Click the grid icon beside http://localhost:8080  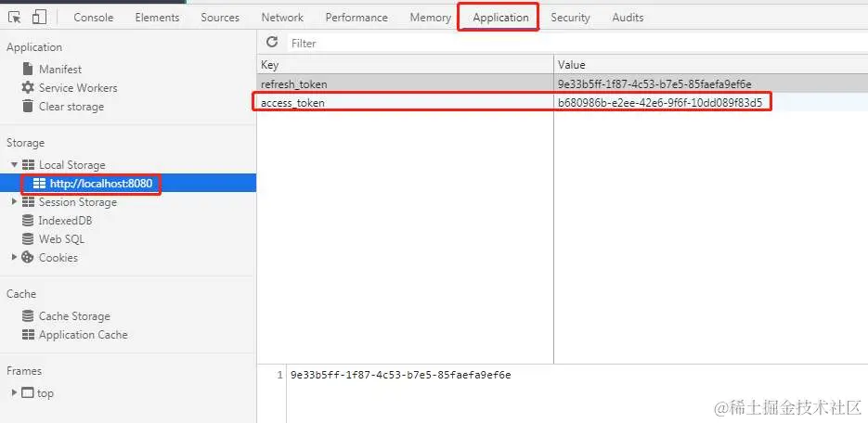[x=39, y=183]
